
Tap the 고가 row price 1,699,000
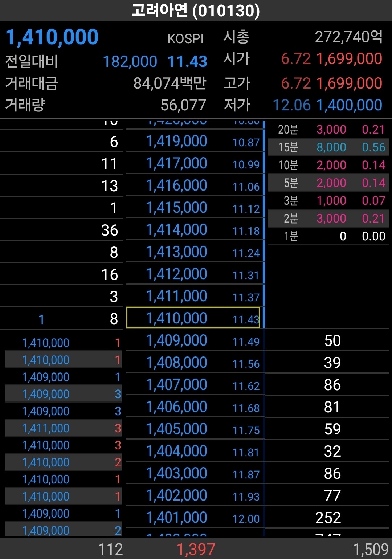349,83
